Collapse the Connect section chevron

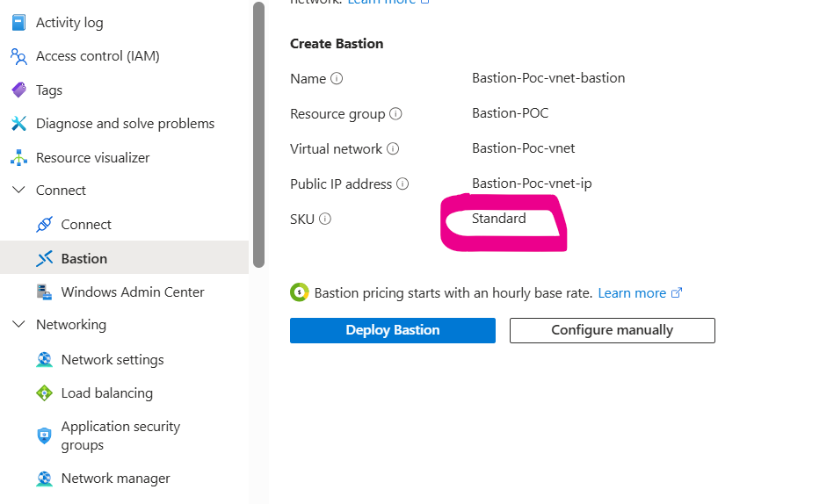pyautogui.click(x=18, y=190)
